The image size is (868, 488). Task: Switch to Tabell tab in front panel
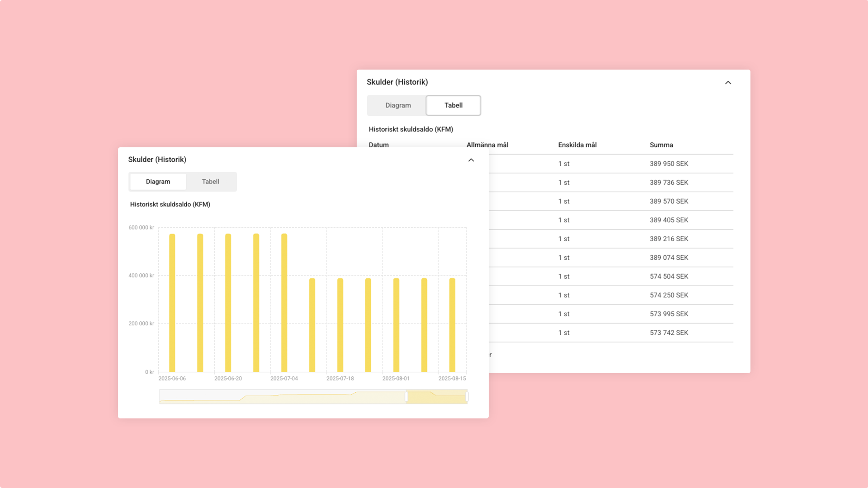(210, 182)
